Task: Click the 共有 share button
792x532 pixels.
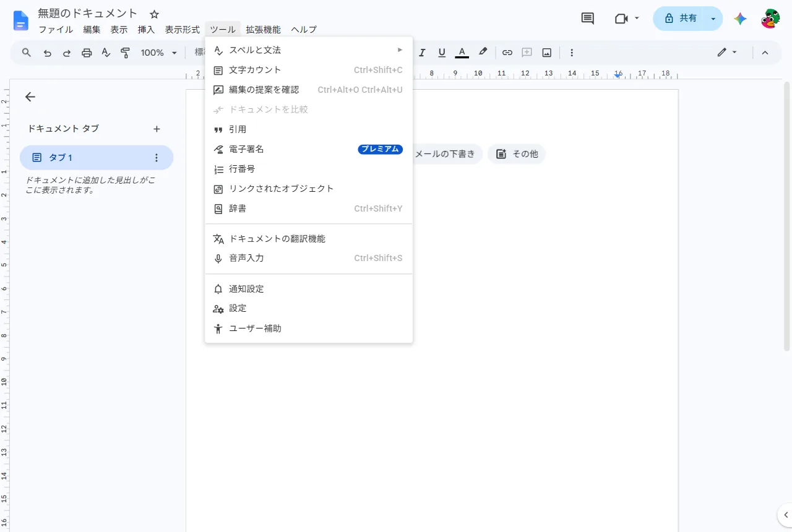Action: tap(679, 19)
